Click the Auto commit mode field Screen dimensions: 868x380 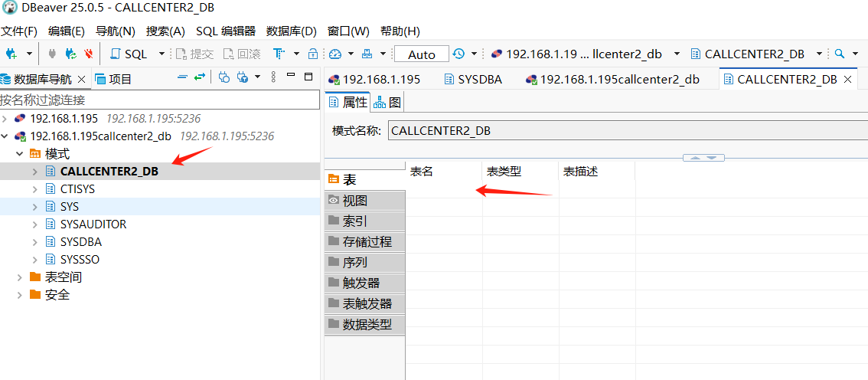pos(421,54)
